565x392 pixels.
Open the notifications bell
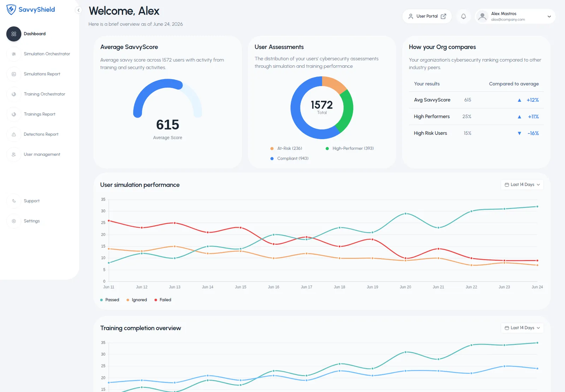(x=463, y=16)
